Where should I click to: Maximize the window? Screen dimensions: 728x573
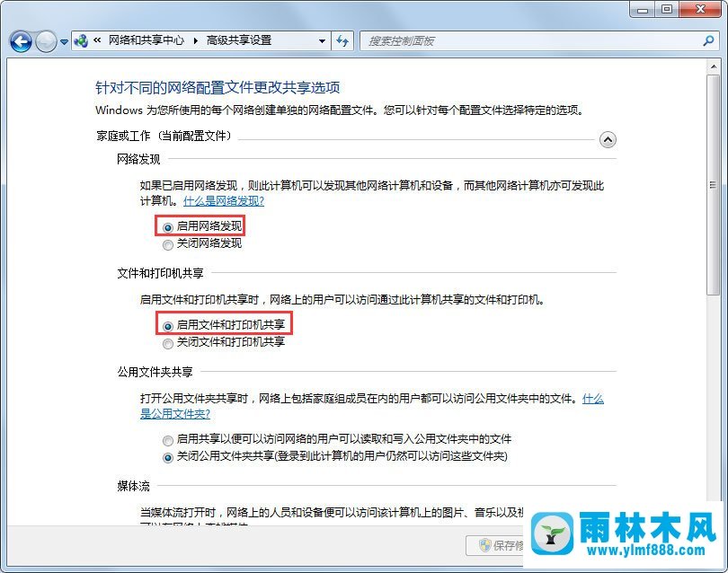click(667, 9)
